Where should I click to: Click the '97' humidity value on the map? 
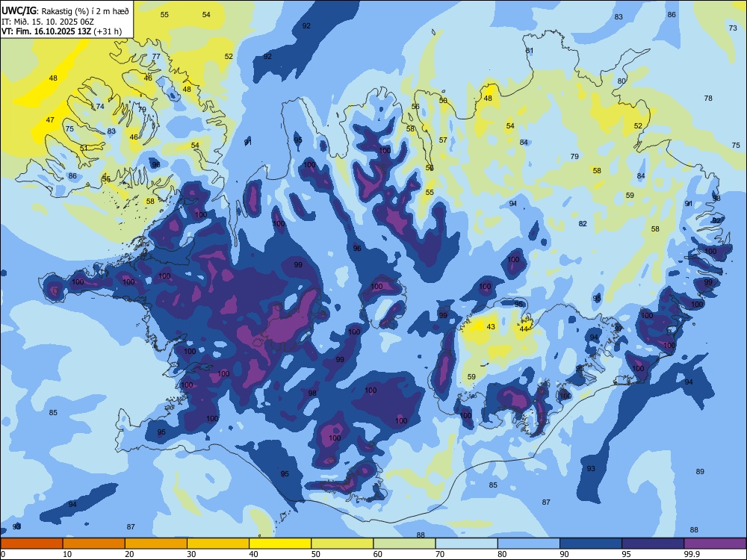tap(619, 329)
